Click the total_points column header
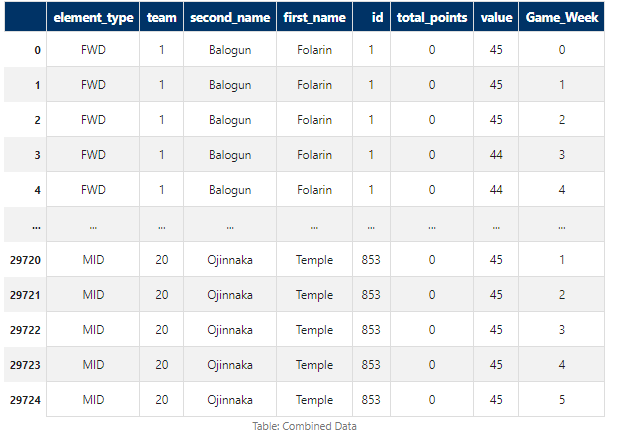Viewport: 627px width, 439px height. coord(432,18)
